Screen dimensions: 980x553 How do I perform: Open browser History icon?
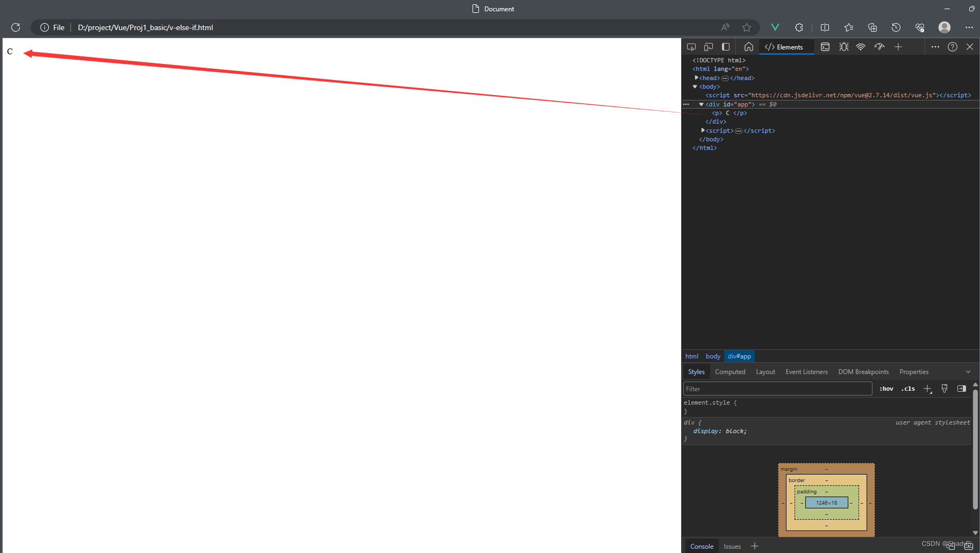pos(896,27)
